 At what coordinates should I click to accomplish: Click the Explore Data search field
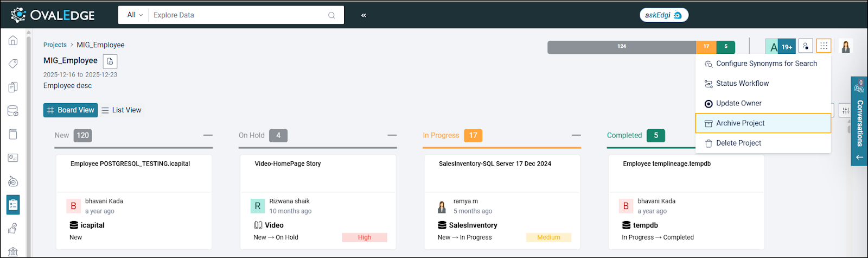[239, 15]
